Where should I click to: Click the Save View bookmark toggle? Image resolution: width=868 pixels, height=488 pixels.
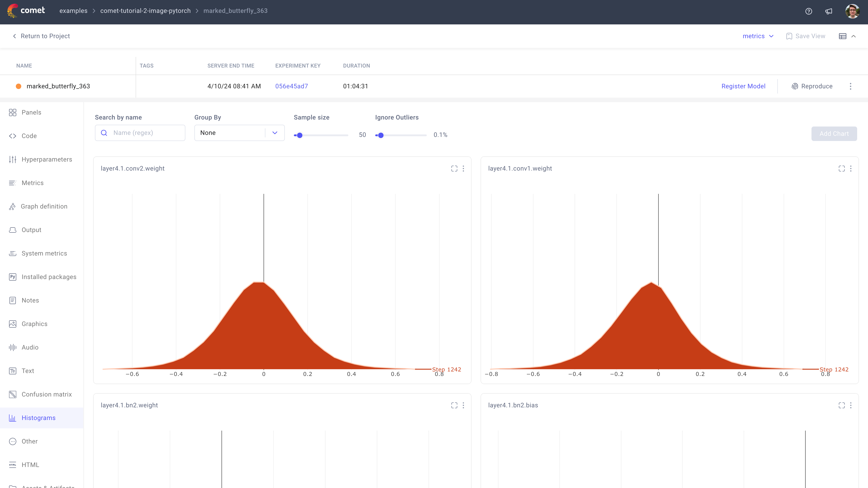coord(806,36)
